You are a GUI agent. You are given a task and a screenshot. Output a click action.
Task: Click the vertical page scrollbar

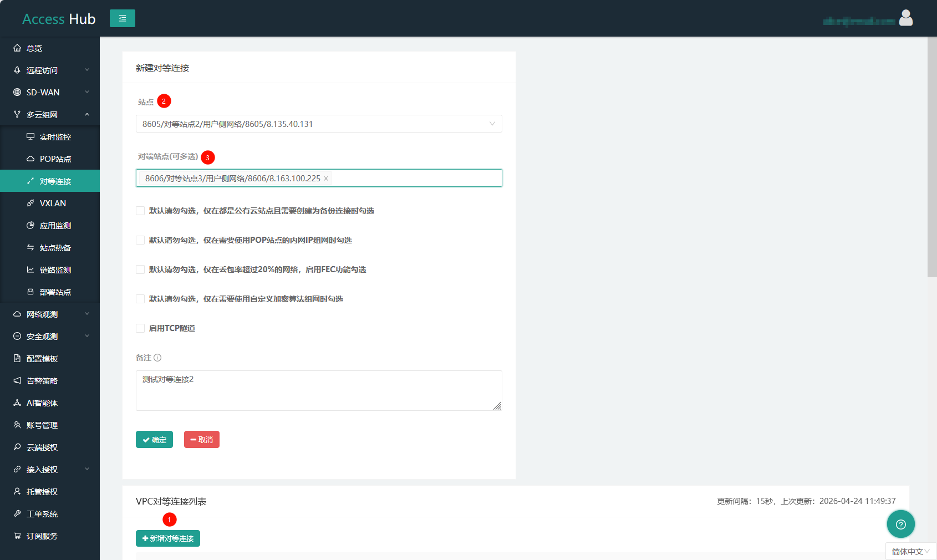(x=932, y=157)
